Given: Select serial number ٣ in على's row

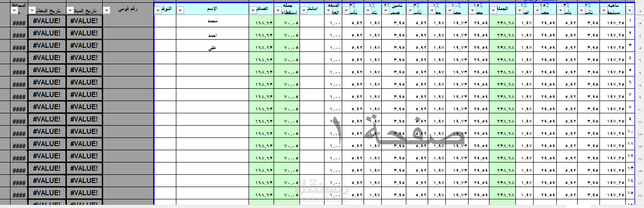Looking at the screenshot, I should click(630, 46).
